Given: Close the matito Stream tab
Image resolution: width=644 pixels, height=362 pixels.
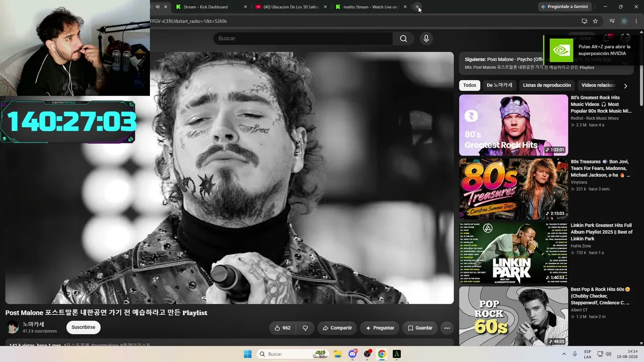Looking at the screenshot, I should click(x=405, y=7).
